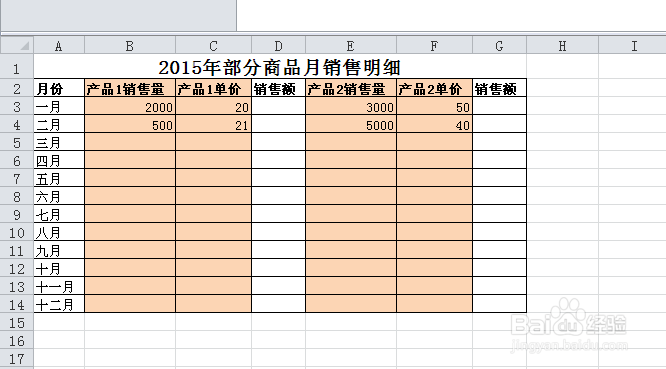Select row 2 header
This screenshot has width=666, height=369.
pyautogui.click(x=17, y=88)
